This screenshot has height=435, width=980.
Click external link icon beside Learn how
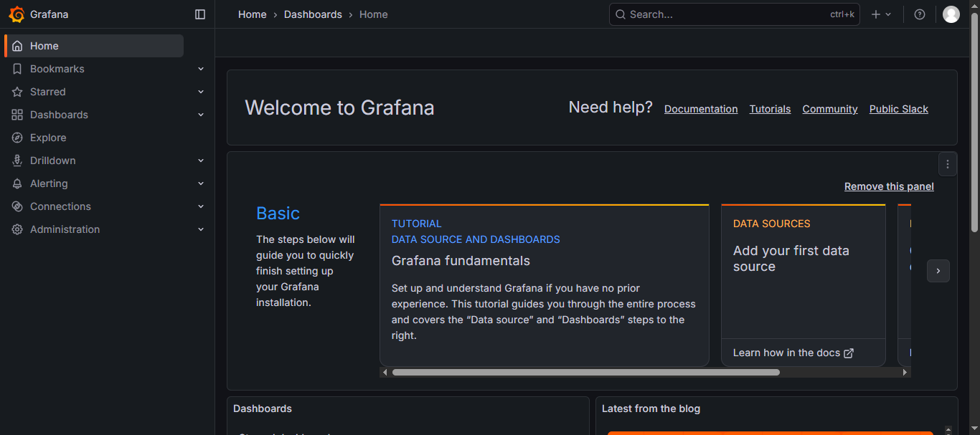click(849, 353)
